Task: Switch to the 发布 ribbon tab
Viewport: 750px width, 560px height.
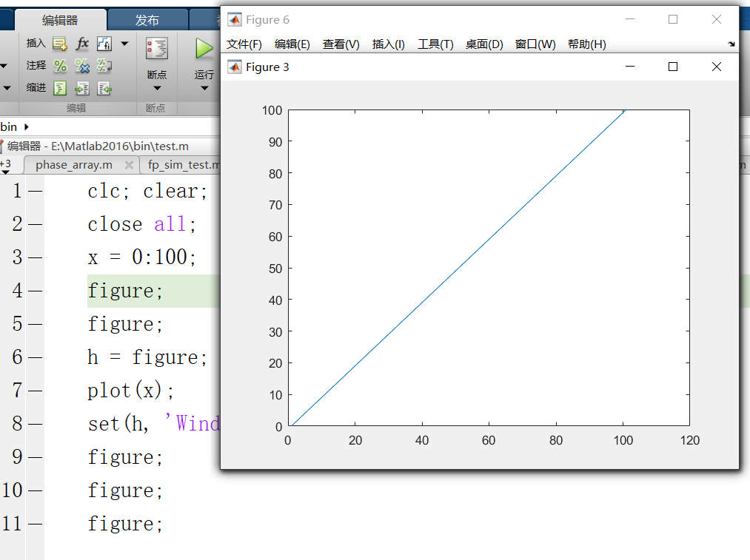Action: [147, 20]
